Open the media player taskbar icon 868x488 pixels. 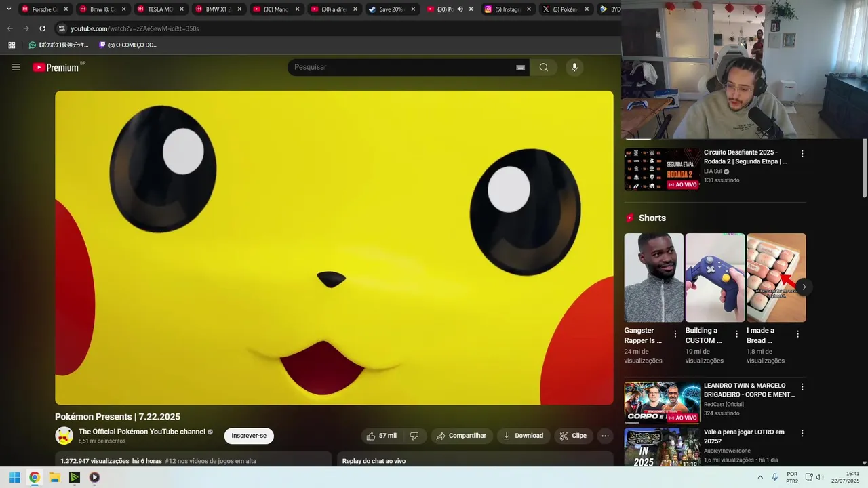[x=94, y=477]
